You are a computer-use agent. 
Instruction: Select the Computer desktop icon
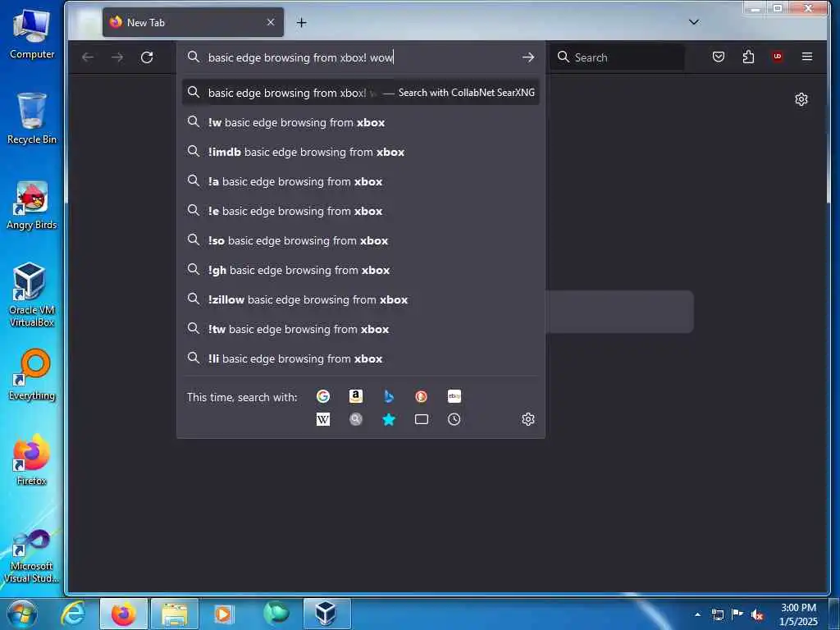click(32, 34)
